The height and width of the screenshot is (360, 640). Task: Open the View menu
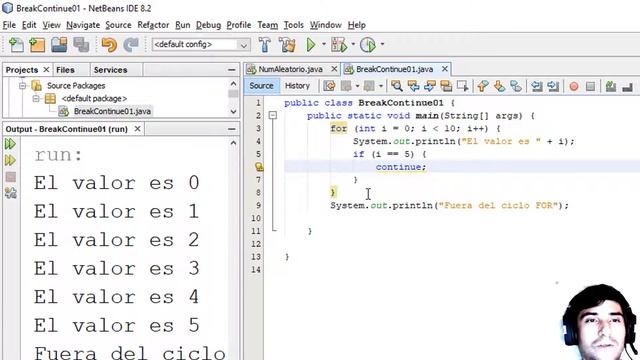pos(51,25)
